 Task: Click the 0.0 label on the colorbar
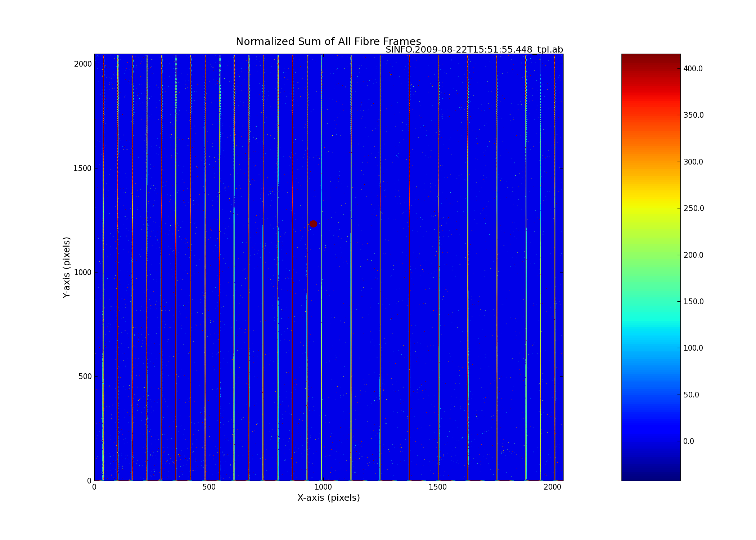pyautogui.click(x=688, y=441)
